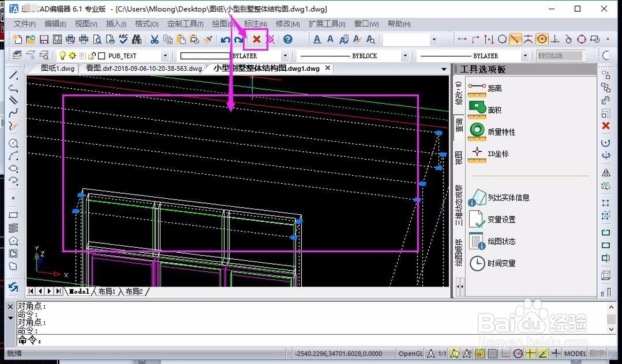
Task: Toggle the highlighted center snap circle icon
Action: [x=542, y=39]
